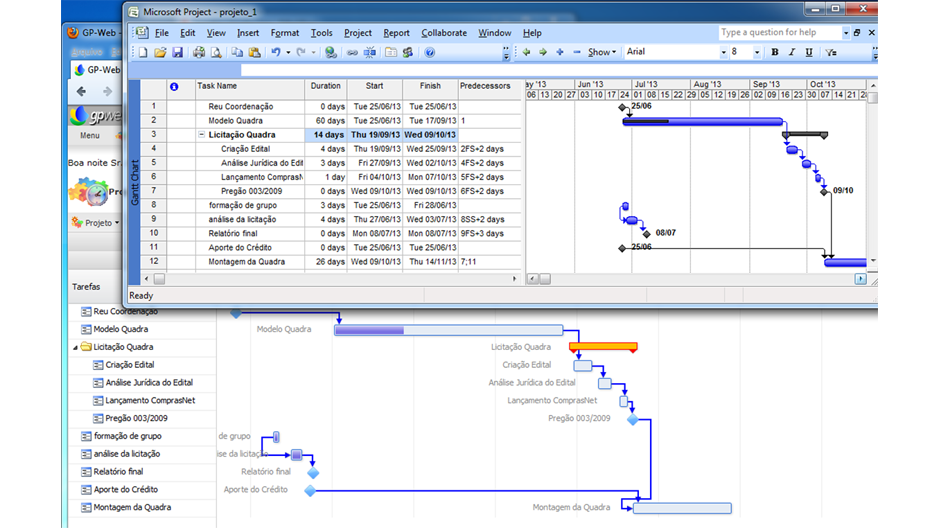The height and width of the screenshot is (530, 940).
Task: Open Print Preview magnifier icon
Action: point(216,53)
